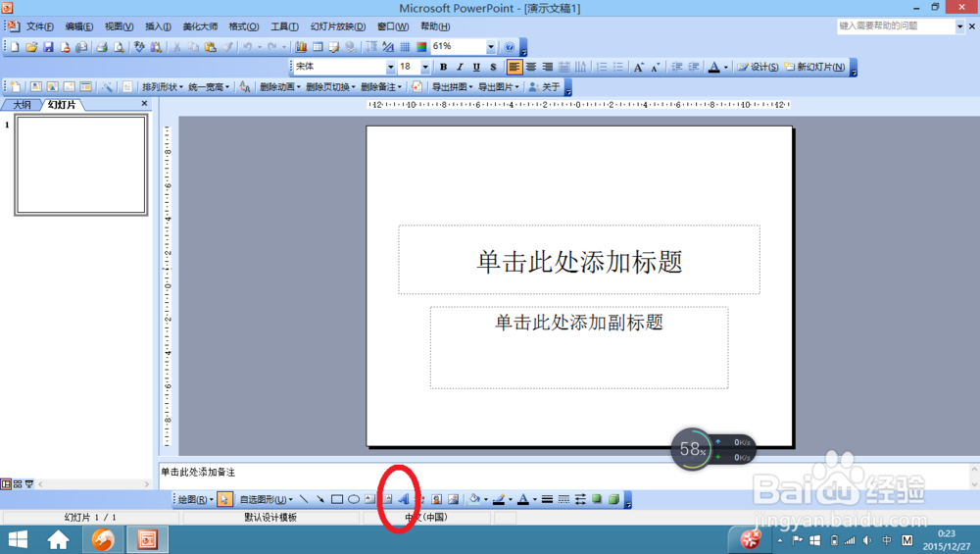Open the font size dropdown
This screenshot has width=980, height=554.
pyautogui.click(x=425, y=67)
